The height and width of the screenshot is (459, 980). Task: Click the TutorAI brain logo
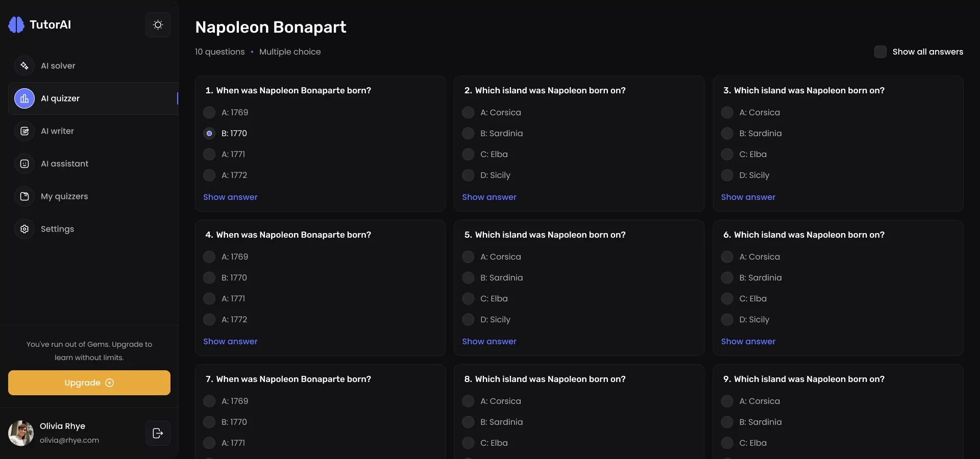coord(16,24)
